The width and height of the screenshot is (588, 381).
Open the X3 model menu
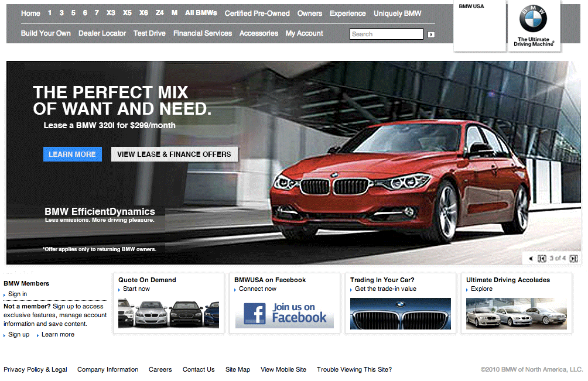111,13
